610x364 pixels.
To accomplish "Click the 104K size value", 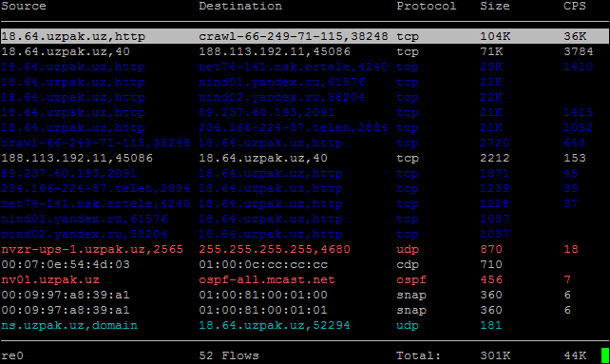I will pyautogui.click(x=495, y=36).
